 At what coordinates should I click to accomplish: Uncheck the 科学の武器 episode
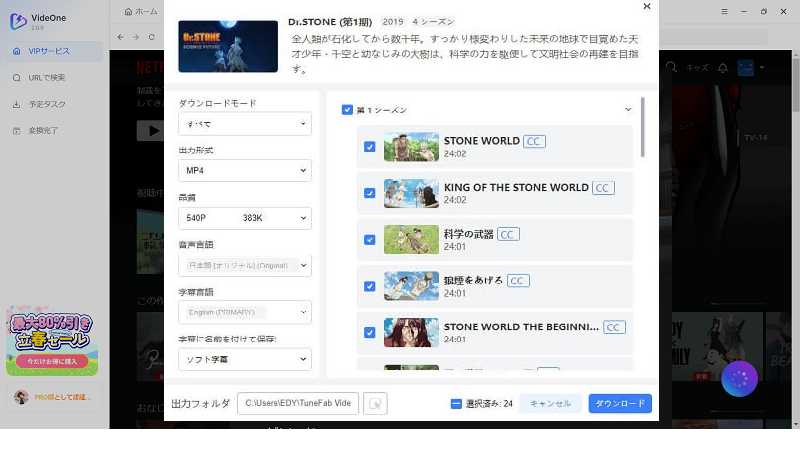[370, 240]
